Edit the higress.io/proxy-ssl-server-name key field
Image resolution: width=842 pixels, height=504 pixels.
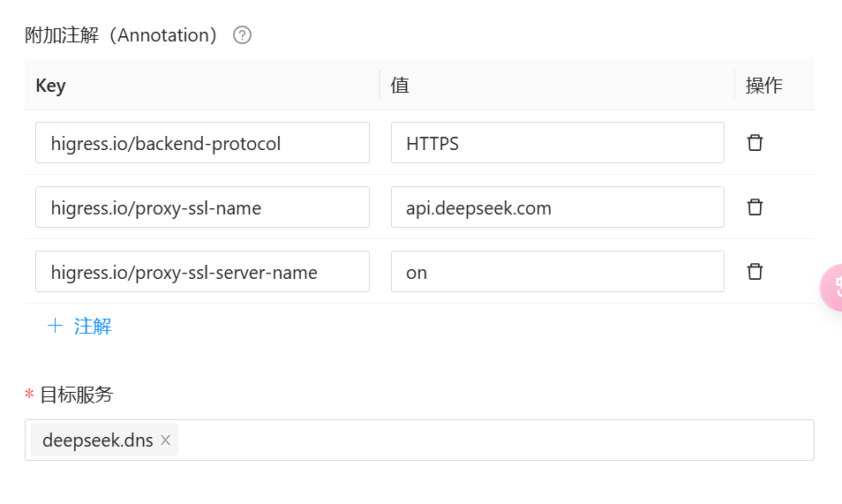(202, 272)
